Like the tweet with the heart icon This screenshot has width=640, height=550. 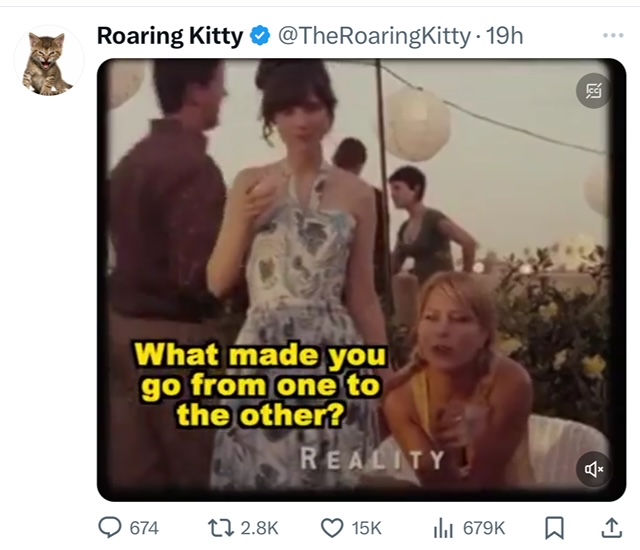[332, 527]
